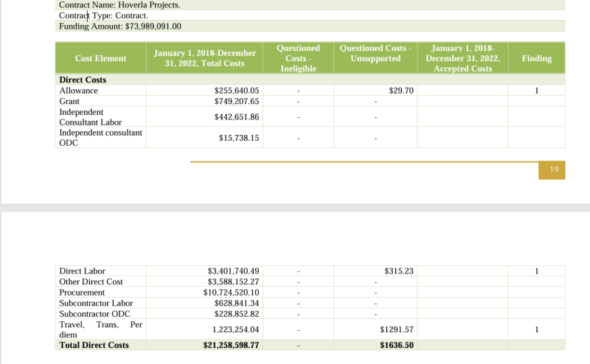Click the Direct Costs section row
590x364 pixels.
point(83,80)
